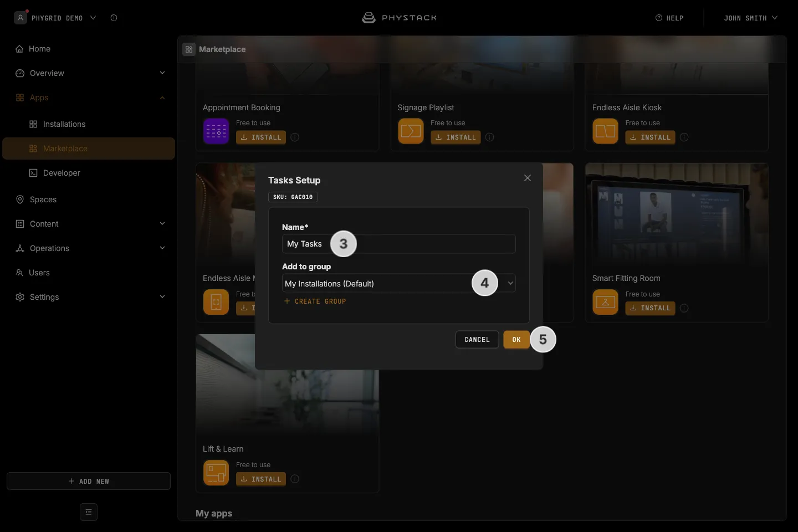This screenshot has width=798, height=532.
Task: Cancel the Tasks Setup dialog
Action: [x=477, y=340]
